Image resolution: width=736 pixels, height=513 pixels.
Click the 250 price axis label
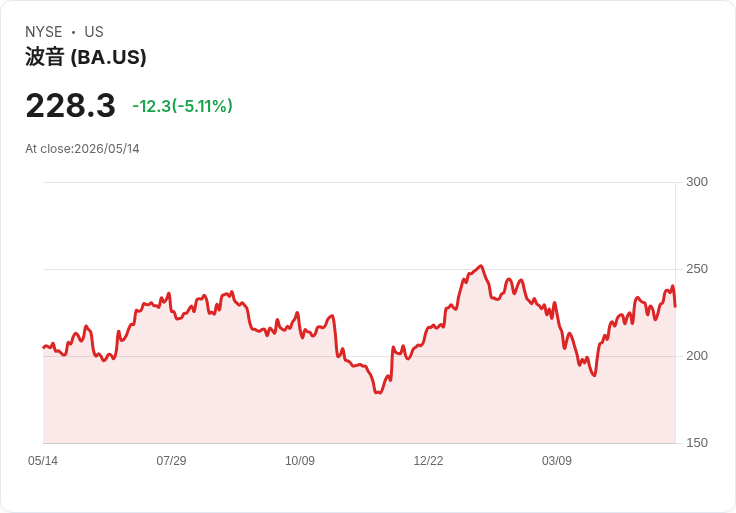click(x=697, y=269)
